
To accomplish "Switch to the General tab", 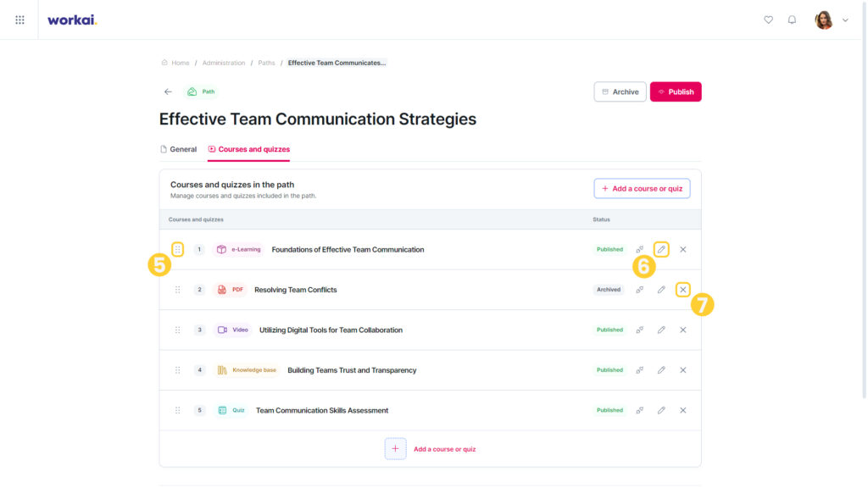I will click(178, 149).
